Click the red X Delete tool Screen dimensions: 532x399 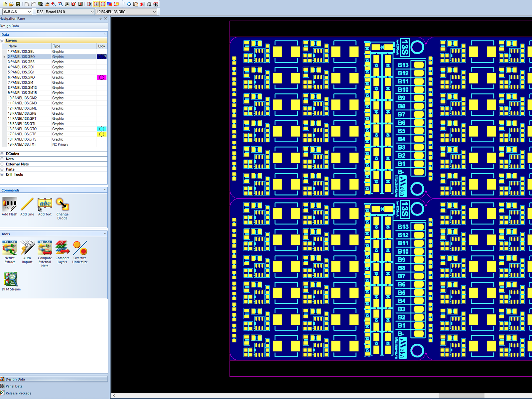click(142, 4)
